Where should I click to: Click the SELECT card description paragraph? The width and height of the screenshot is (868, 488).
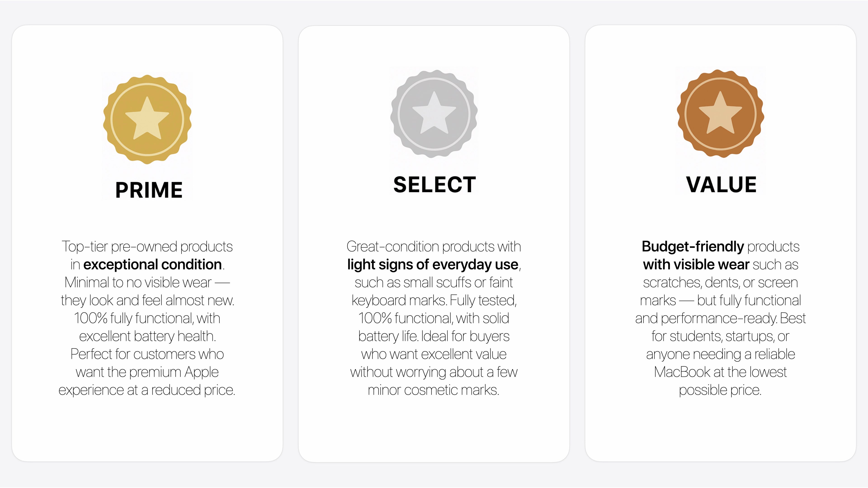pyautogui.click(x=434, y=318)
